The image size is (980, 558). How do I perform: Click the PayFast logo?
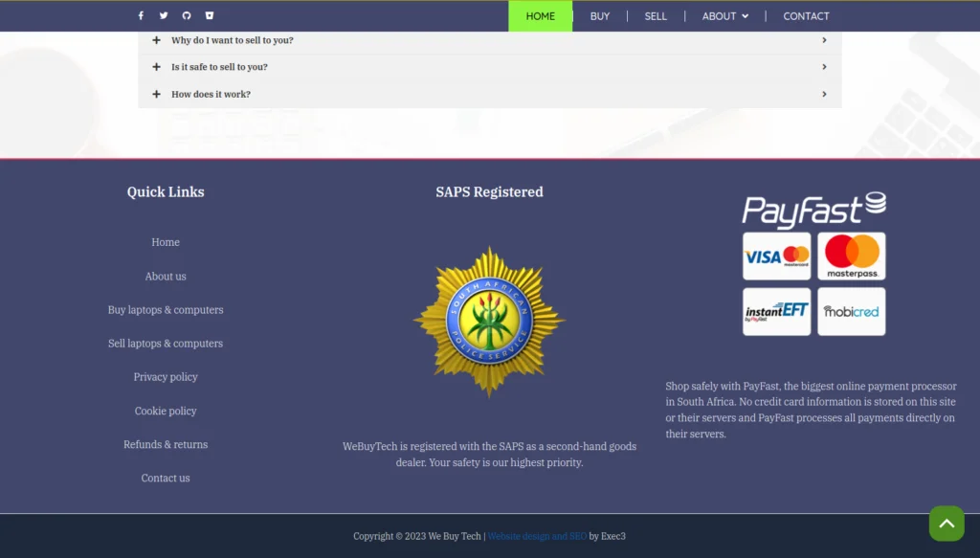(x=813, y=211)
